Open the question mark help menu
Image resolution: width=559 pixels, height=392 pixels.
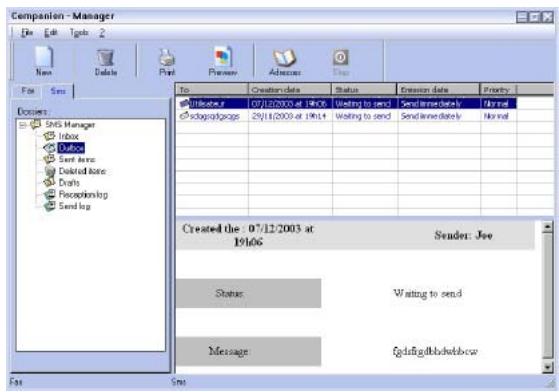(x=102, y=33)
